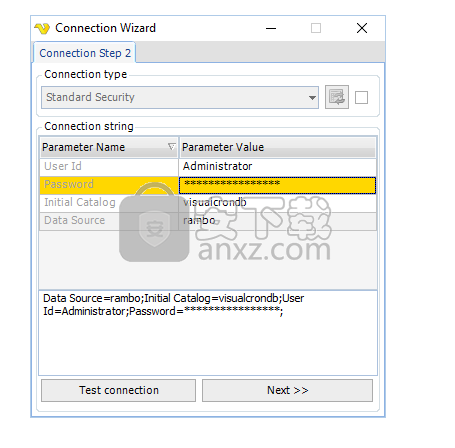Screen dimensions: 455x448
Task: Click the Next >> button
Action: click(287, 390)
